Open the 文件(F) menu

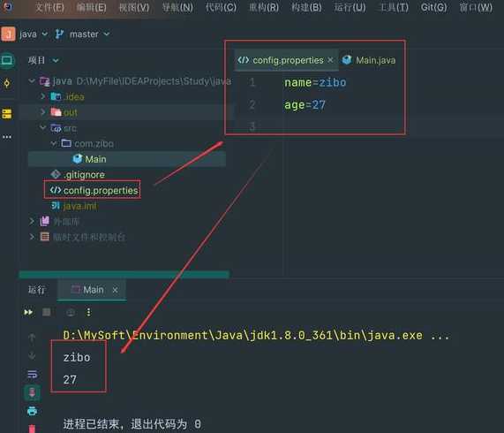(x=49, y=7)
